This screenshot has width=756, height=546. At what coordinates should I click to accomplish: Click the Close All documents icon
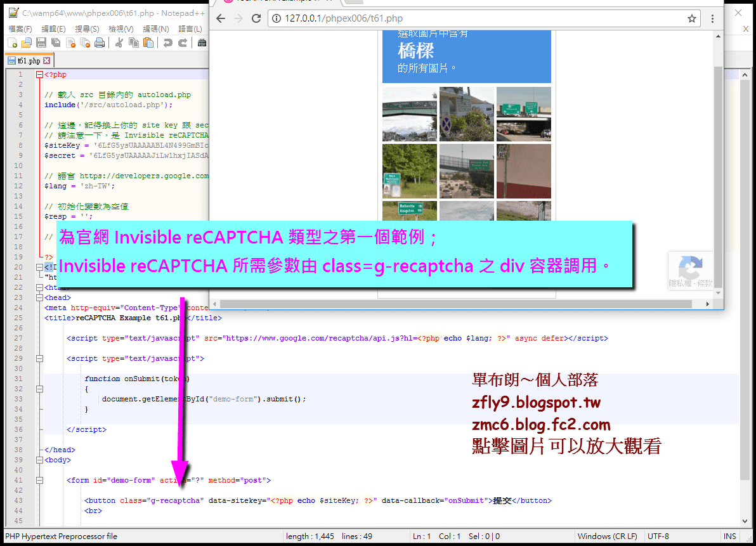pos(86,43)
